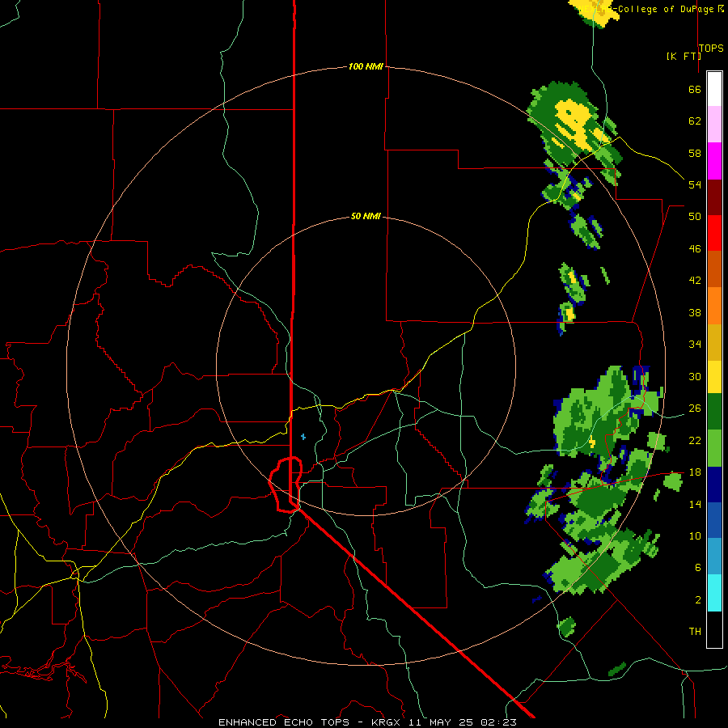Click the light green legend color band

[x=714, y=448]
